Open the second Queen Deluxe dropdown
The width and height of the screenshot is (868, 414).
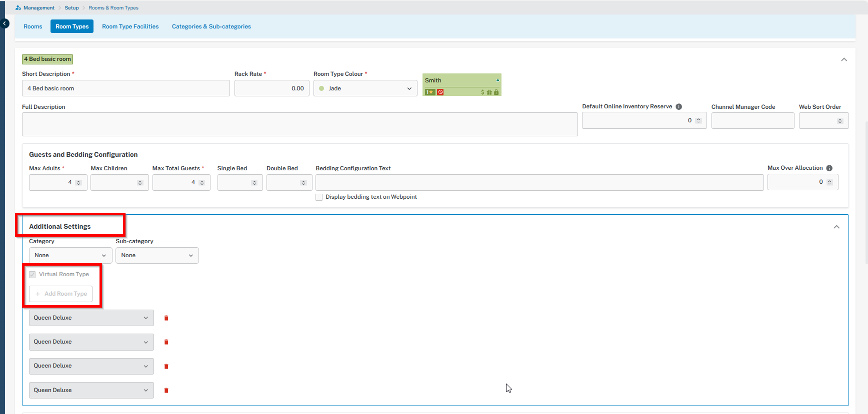(91, 342)
